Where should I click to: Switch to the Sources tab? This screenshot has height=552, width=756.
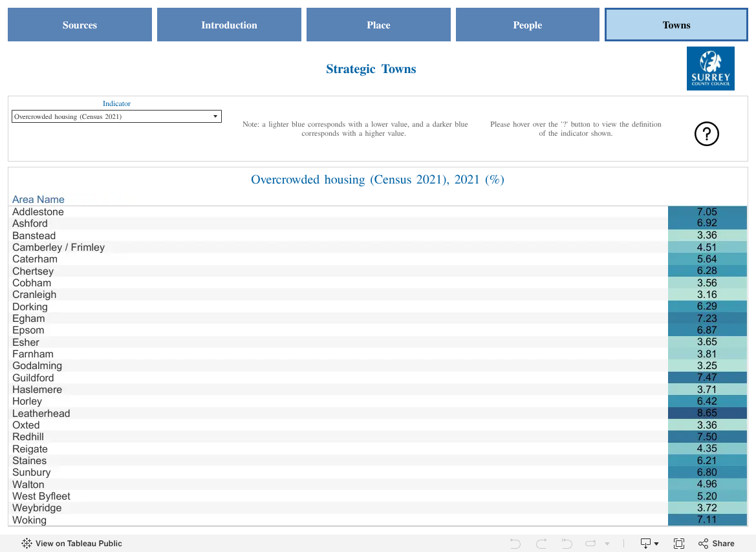pyautogui.click(x=80, y=25)
